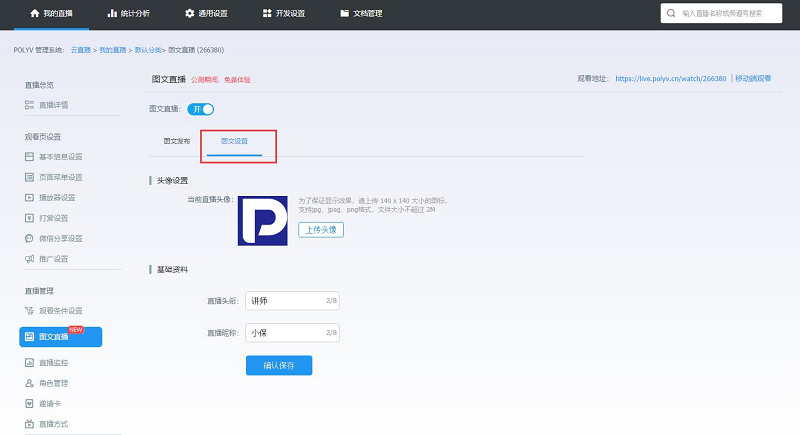
Task: Open the live.polyv.cn watch URL link
Action: pyautogui.click(x=671, y=78)
